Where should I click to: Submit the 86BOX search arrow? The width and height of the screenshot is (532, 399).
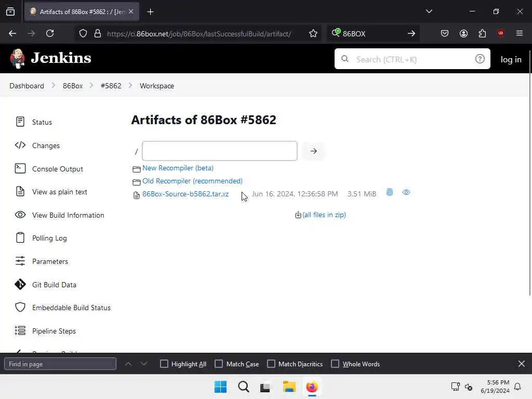point(411,33)
